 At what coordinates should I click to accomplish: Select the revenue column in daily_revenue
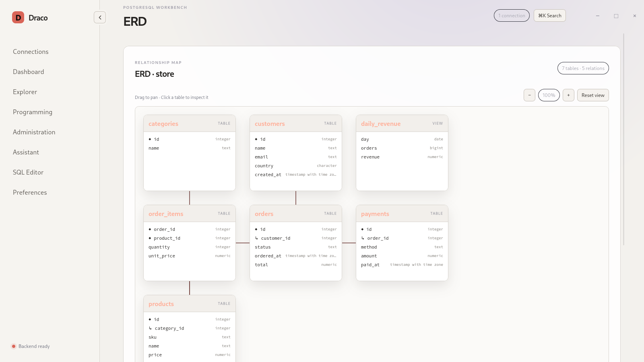402,157
